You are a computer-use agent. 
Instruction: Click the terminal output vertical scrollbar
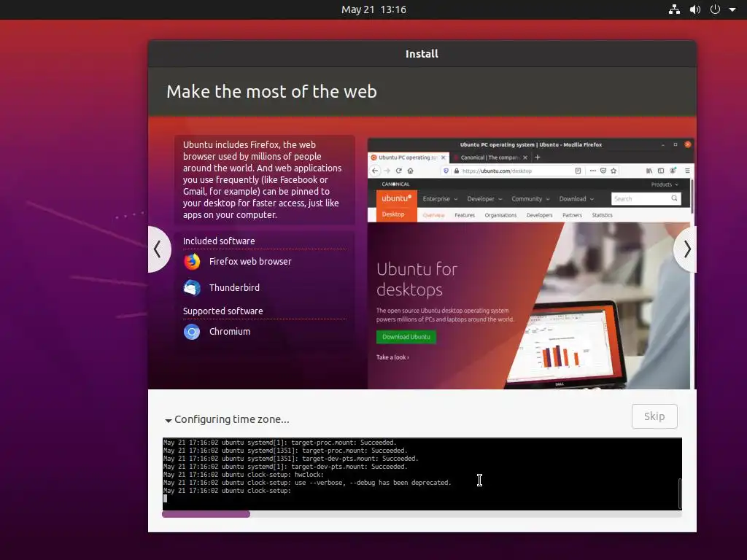click(680, 494)
